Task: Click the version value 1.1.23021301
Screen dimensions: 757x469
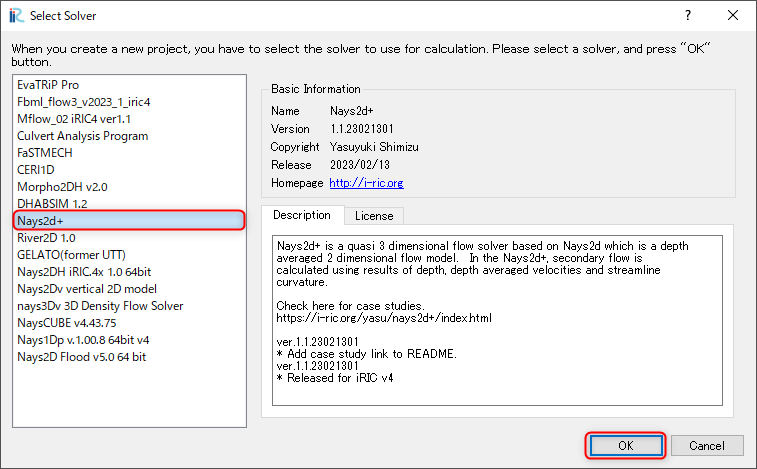Action: (x=362, y=129)
